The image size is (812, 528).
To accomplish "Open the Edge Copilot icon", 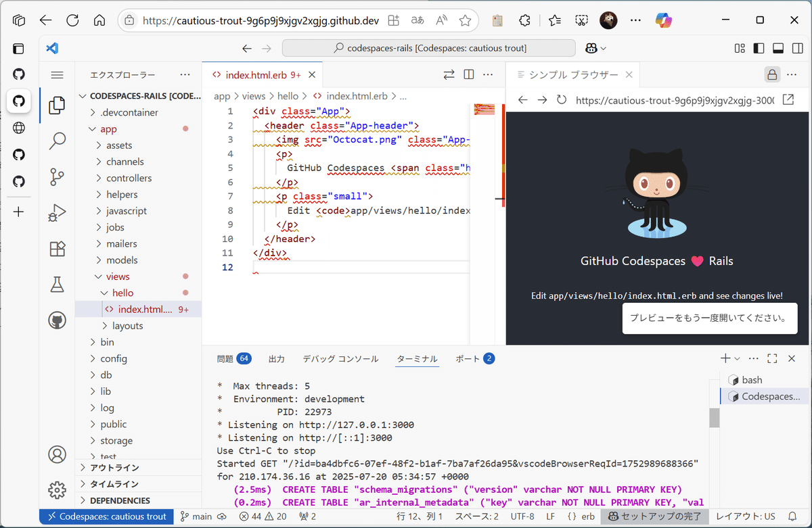I will [664, 20].
